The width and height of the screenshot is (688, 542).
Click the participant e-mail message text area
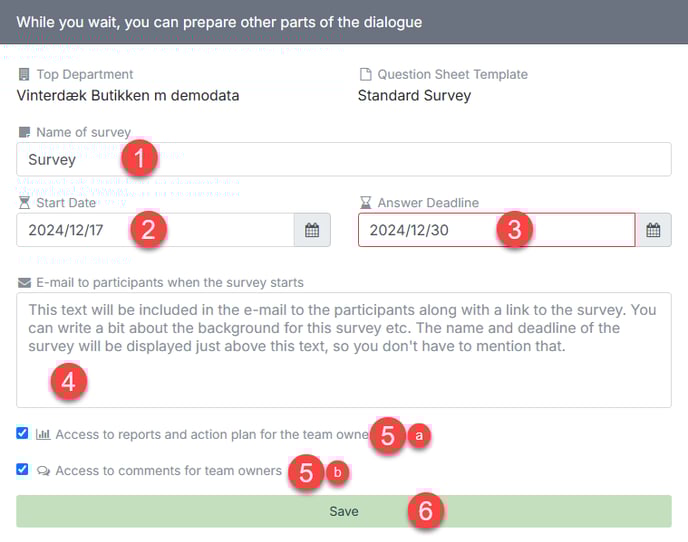click(344, 350)
